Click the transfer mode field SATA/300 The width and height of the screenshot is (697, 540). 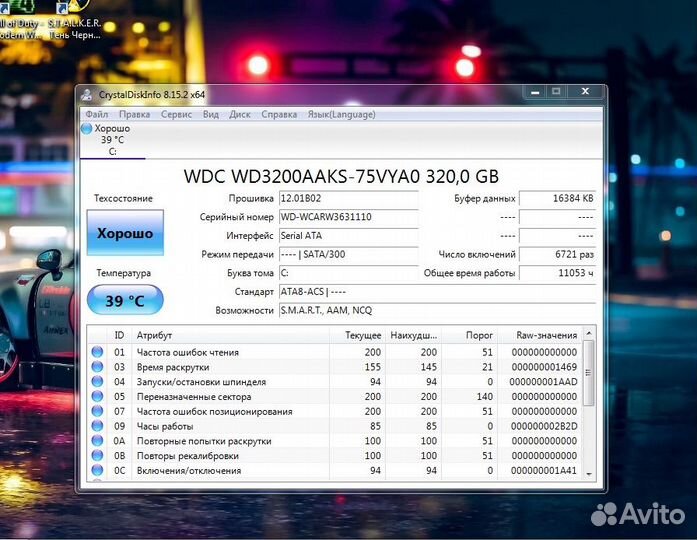point(348,254)
